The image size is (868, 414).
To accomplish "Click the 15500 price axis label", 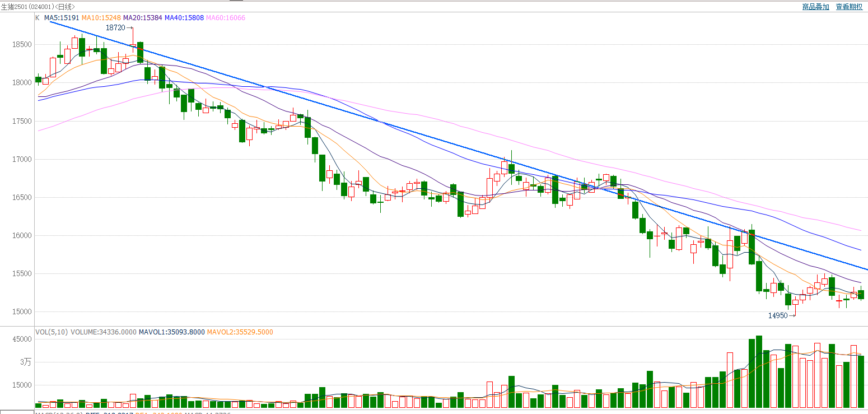I will tap(23, 273).
